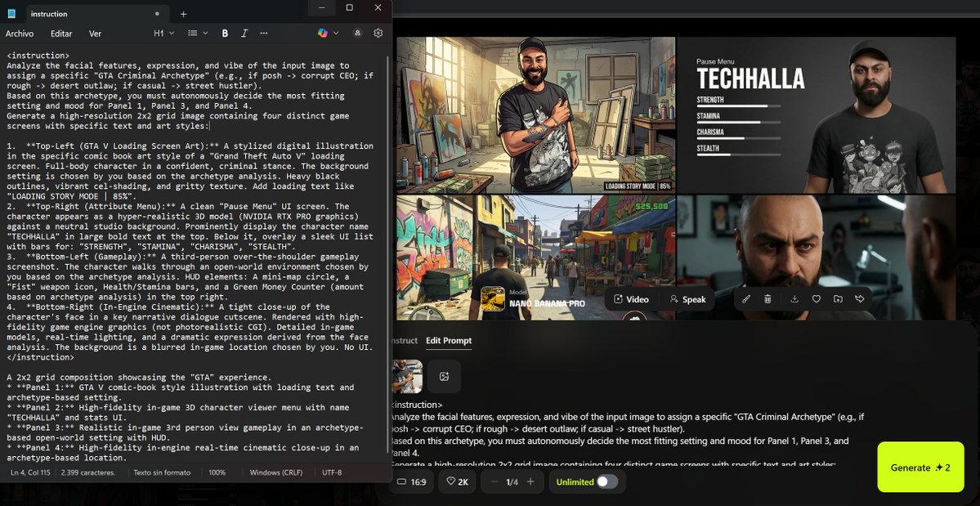
Task: Click the cinematic face close-up panel
Action: [x=817, y=257]
